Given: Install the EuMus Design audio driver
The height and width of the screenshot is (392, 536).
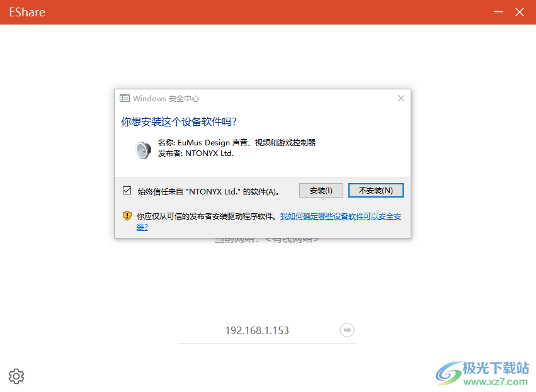Looking at the screenshot, I should point(321,190).
